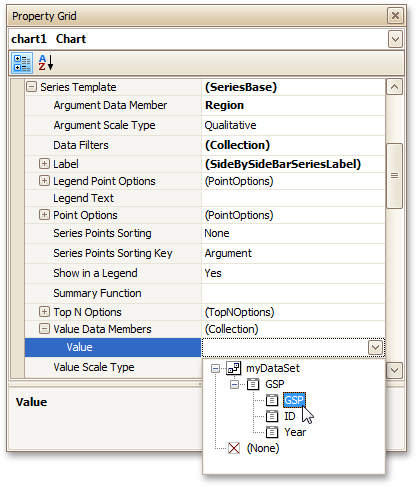Click the Year field icon
This screenshot has width=417, height=487.
(272, 432)
